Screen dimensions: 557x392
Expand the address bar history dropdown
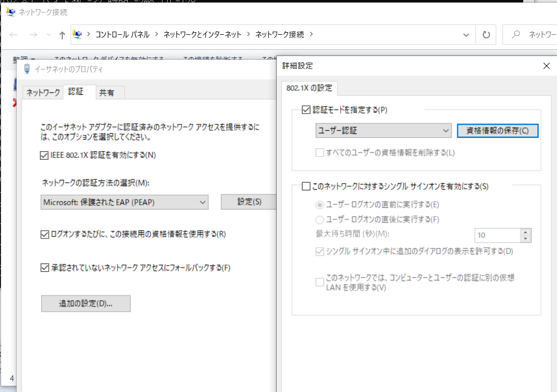coord(466,35)
